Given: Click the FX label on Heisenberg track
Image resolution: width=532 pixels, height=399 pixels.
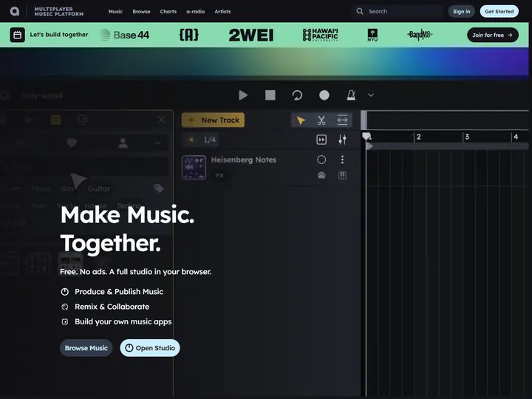Looking at the screenshot, I should (219, 175).
